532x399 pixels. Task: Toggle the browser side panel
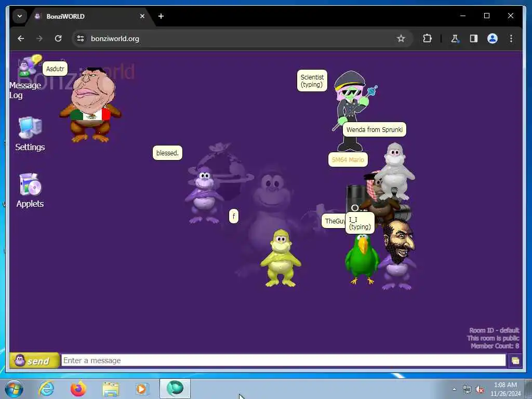click(x=474, y=38)
